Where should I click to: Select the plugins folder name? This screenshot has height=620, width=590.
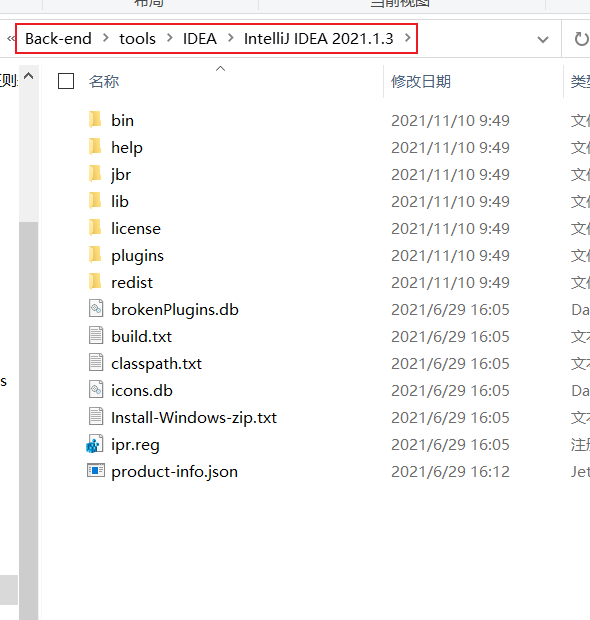tap(137, 256)
